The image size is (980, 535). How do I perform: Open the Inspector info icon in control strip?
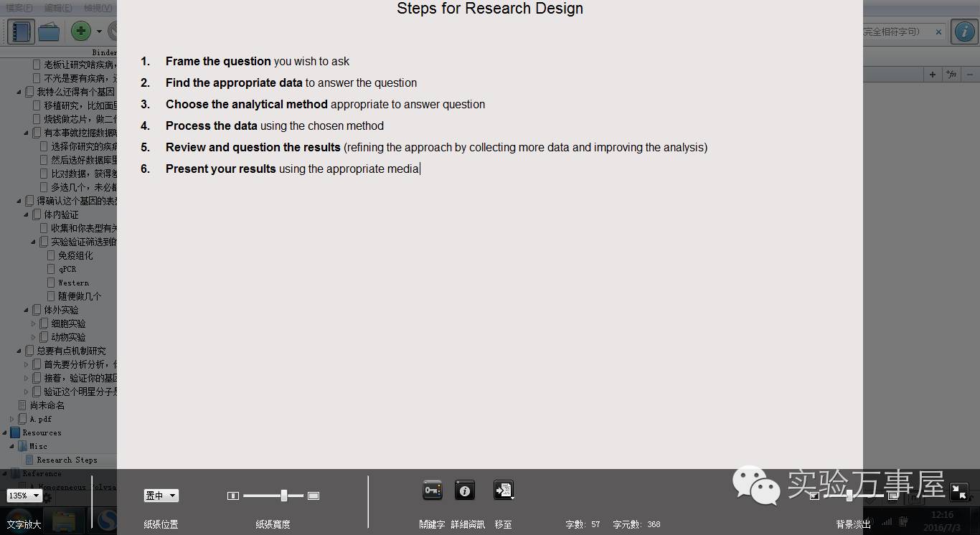pyautogui.click(x=465, y=491)
